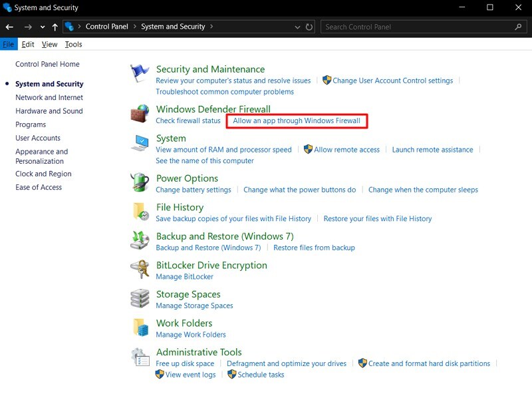Open Defragment and optimize your drives
The width and height of the screenshot is (532, 410).
pyautogui.click(x=287, y=363)
